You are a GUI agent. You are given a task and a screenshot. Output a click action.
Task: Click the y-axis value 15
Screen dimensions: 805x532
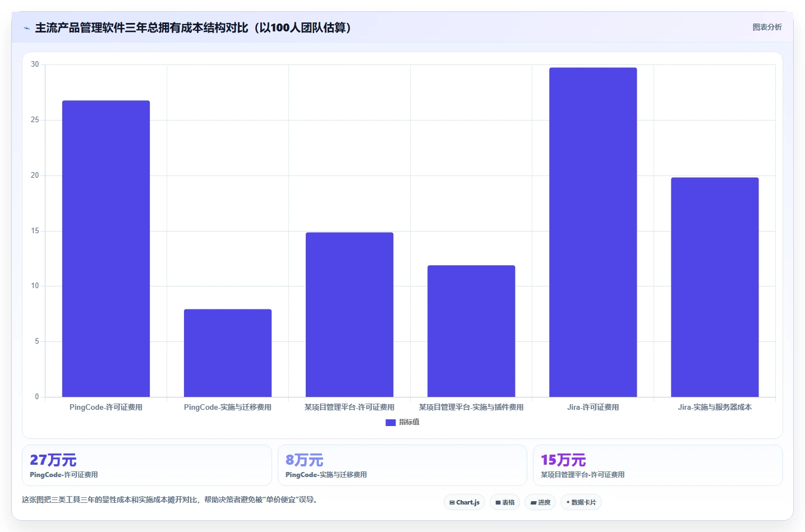tap(35, 231)
